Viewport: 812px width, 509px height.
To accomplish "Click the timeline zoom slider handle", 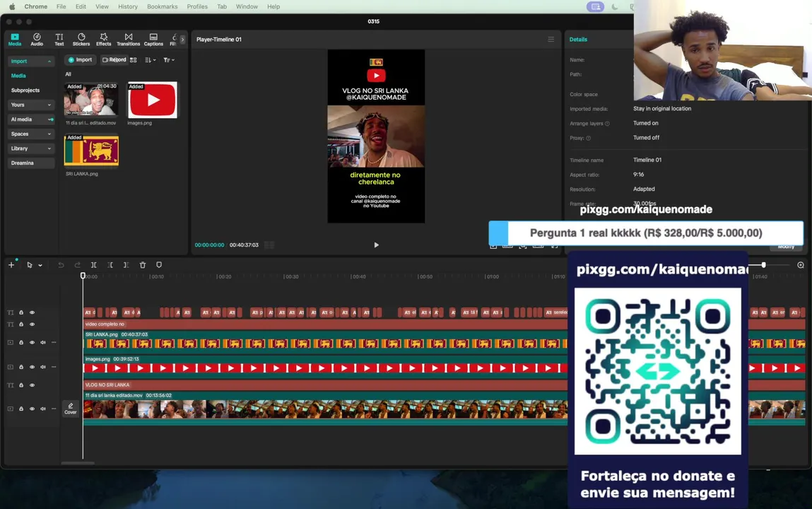I will [763, 264].
